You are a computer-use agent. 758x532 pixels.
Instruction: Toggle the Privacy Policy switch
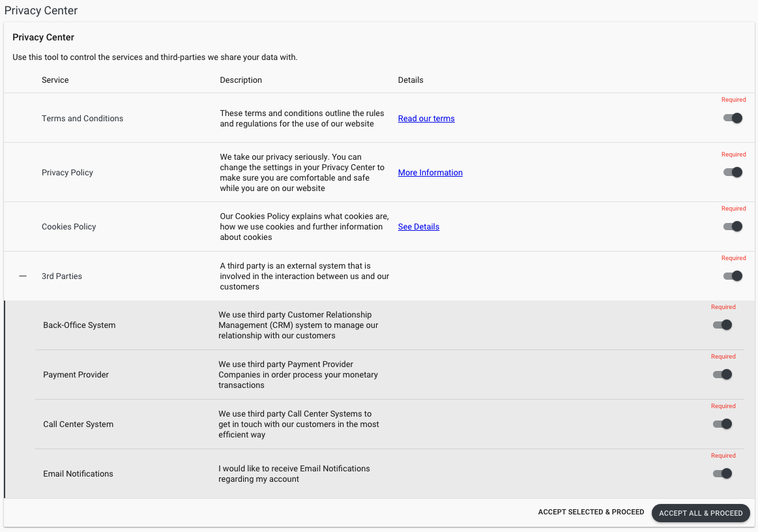coord(733,172)
